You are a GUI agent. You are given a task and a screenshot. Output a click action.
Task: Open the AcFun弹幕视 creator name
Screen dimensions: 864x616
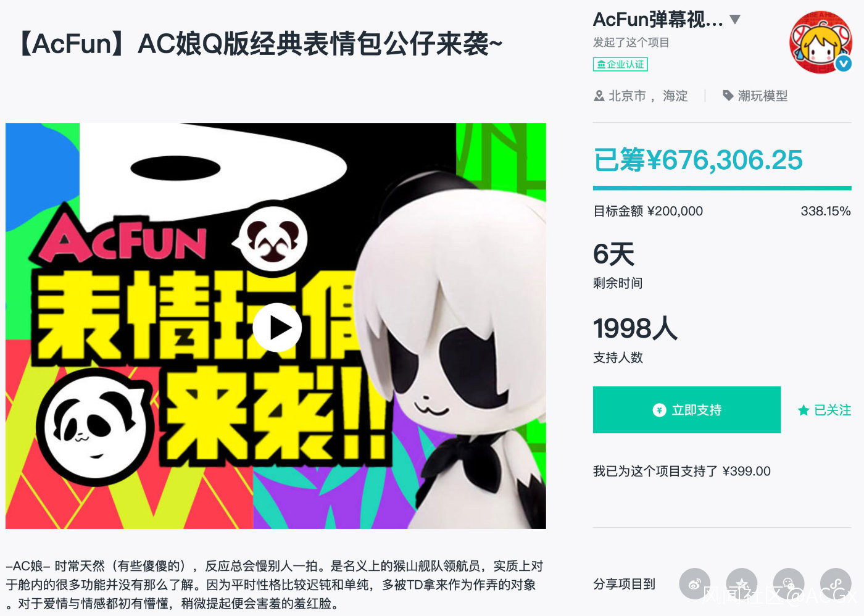(658, 20)
